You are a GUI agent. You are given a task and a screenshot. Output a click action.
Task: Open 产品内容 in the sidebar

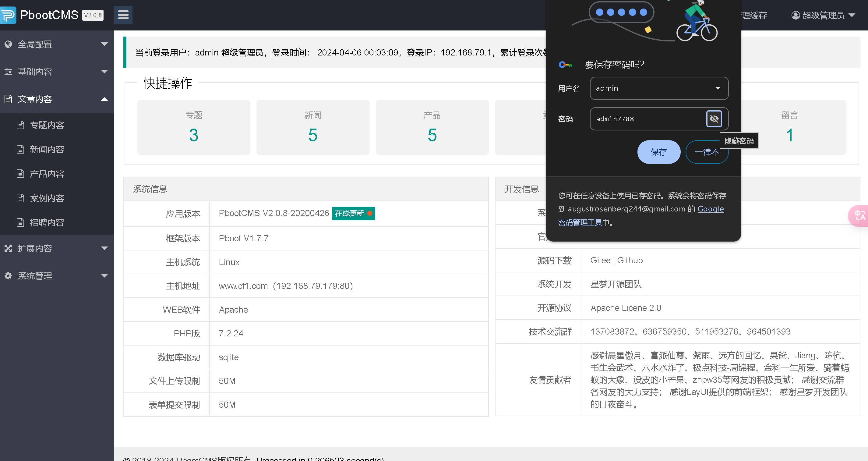tap(47, 174)
